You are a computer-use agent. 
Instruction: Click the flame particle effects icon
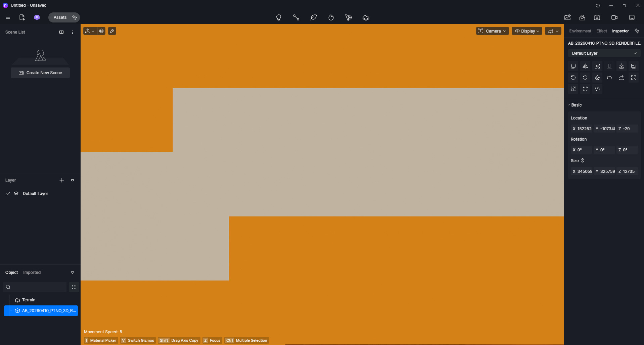(x=331, y=17)
